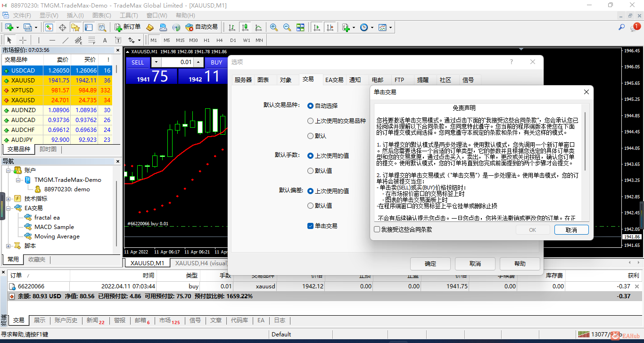Select the Fibonacci retracement tool
The width and height of the screenshot is (644, 343).
point(91,40)
